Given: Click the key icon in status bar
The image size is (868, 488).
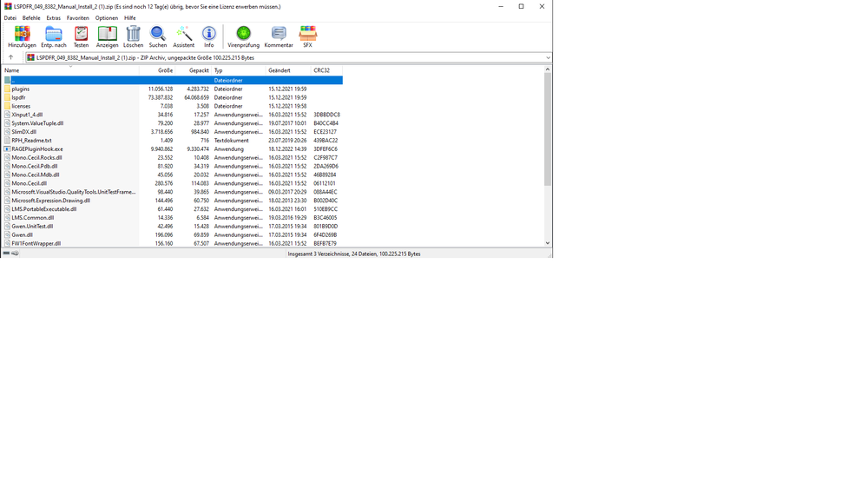Looking at the screenshot, I should click(15, 254).
